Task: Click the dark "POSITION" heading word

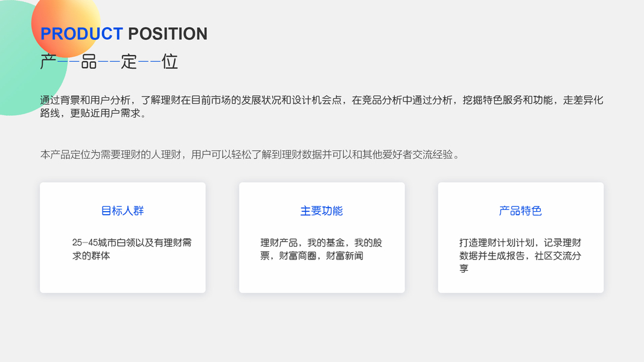Action: point(168,34)
